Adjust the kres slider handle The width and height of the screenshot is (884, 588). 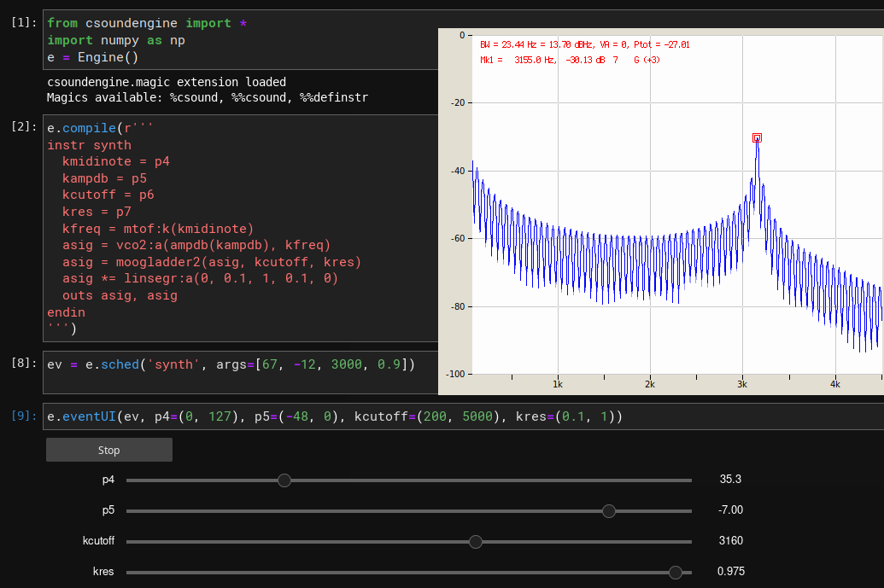click(x=676, y=573)
